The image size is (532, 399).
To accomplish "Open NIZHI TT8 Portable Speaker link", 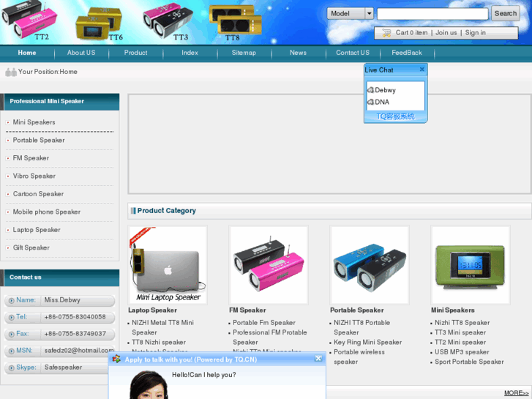I will [361, 327].
